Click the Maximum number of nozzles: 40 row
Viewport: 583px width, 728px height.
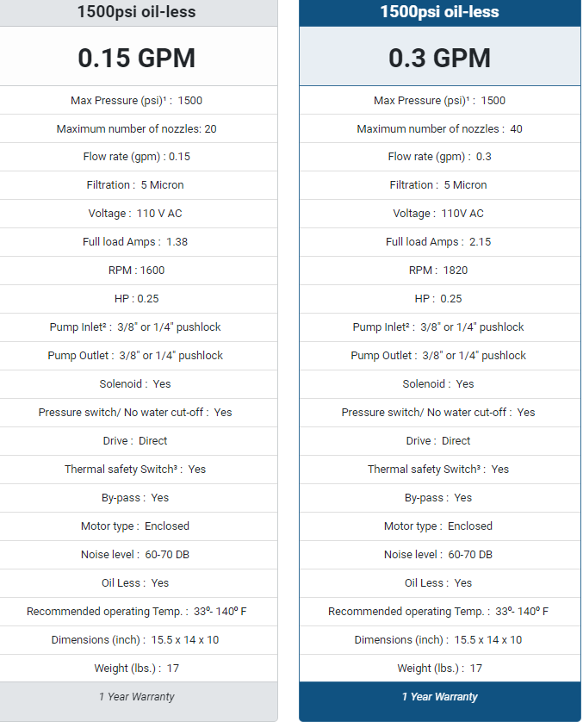tap(439, 128)
